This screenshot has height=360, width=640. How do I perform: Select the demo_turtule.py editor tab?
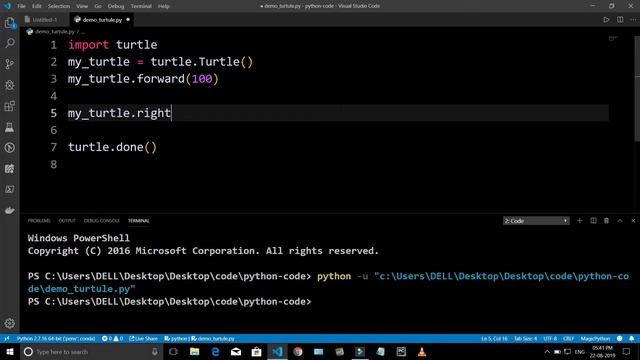[102, 20]
